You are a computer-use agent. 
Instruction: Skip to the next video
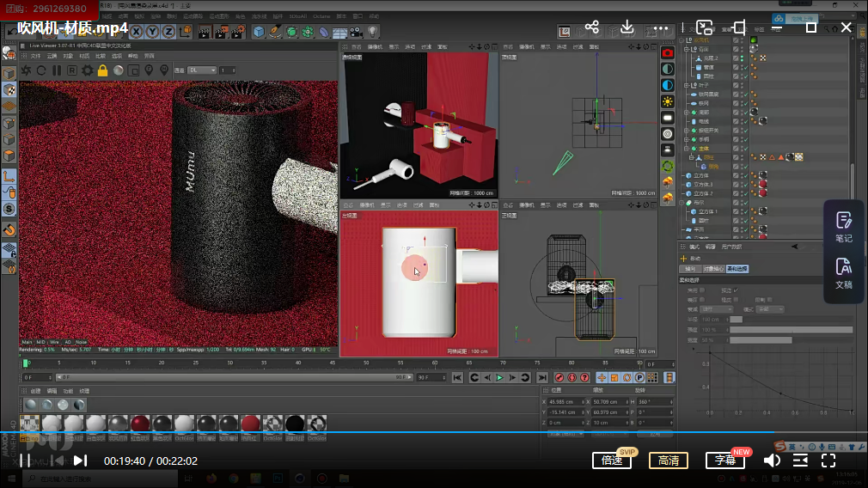(x=80, y=461)
